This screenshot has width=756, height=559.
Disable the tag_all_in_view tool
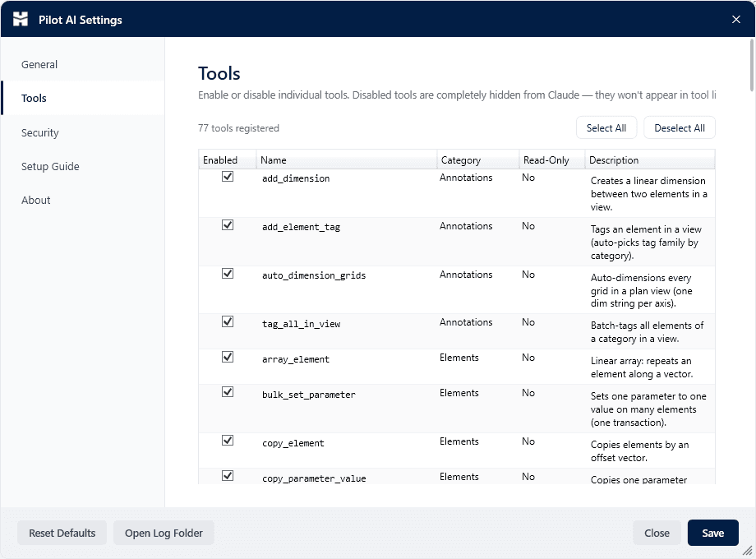tap(228, 321)
